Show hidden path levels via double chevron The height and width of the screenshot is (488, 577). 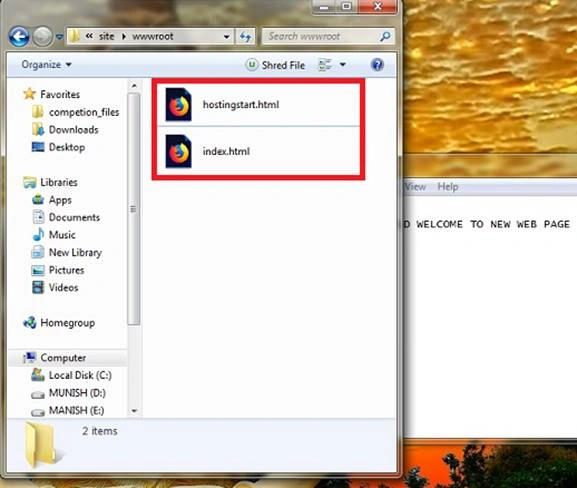tap(89, 36)
